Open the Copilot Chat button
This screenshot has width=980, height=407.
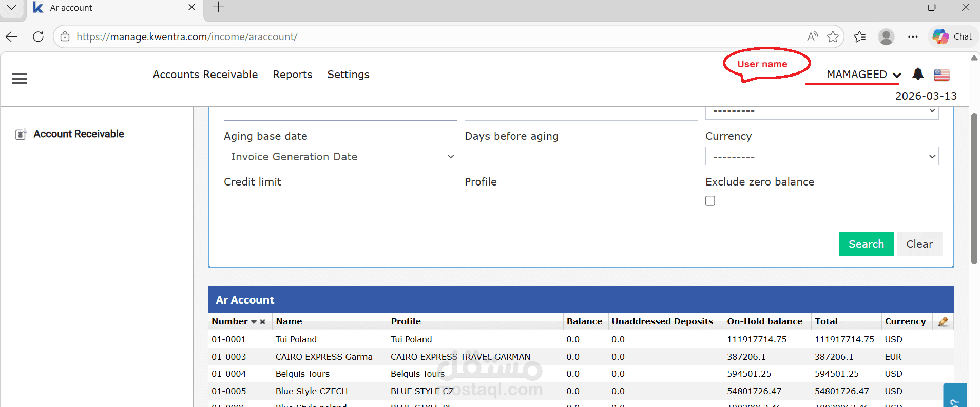(x=952, y=36)
